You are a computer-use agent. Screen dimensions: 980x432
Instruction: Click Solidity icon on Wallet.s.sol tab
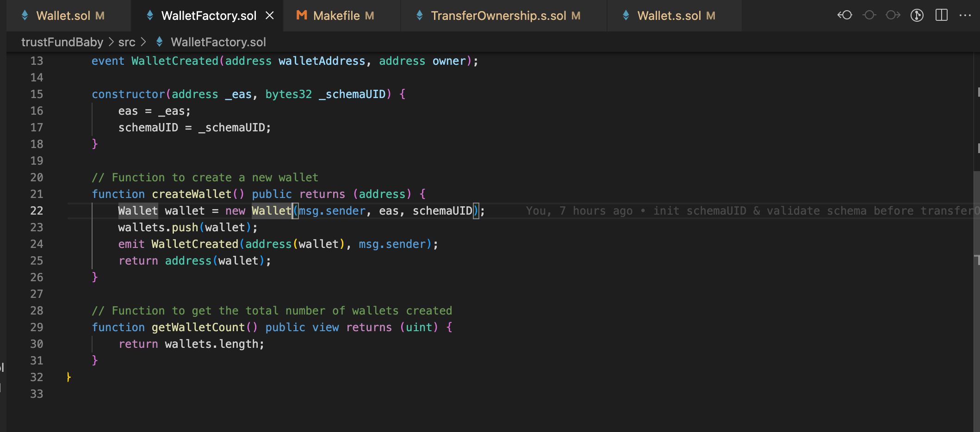point(626,16)
